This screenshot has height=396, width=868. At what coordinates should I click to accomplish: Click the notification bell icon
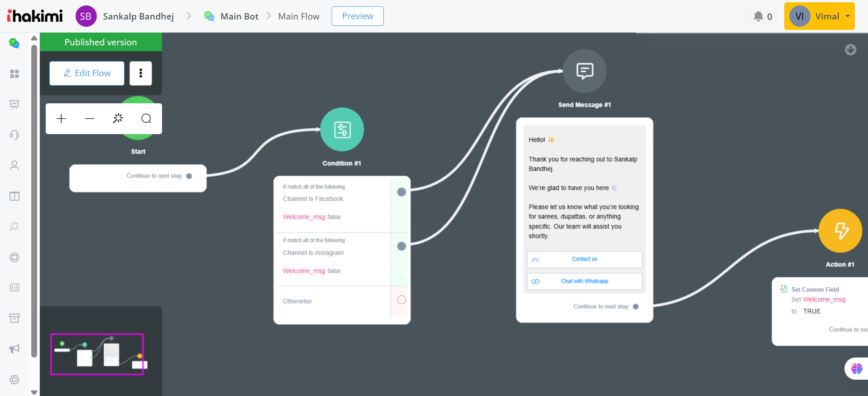click(758, 16)
